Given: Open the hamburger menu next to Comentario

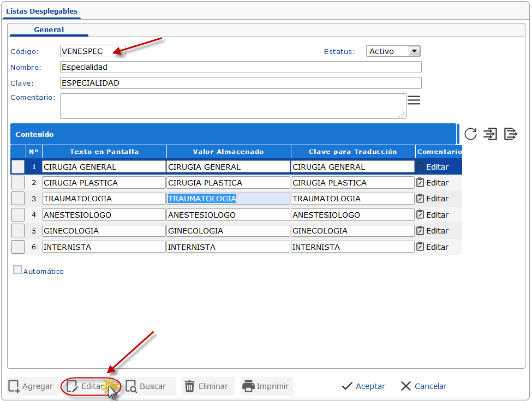Looking at the screenshot, I should click(414, 100).
